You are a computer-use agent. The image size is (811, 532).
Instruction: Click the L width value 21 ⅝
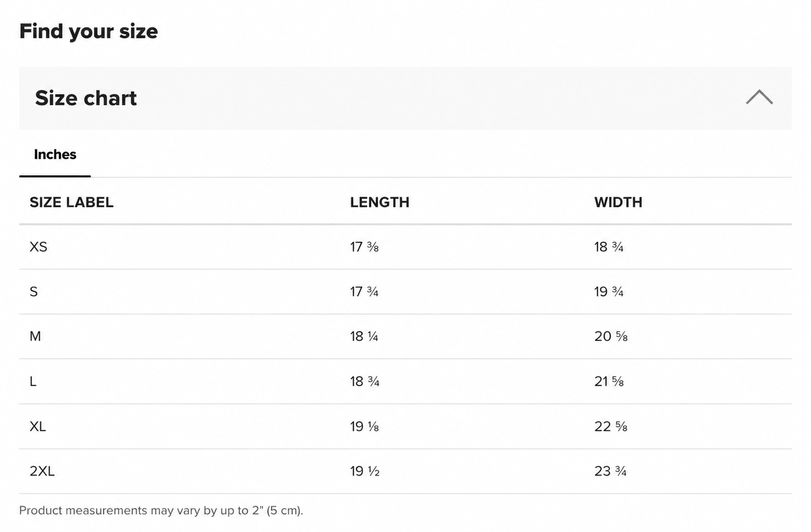point(609,381)
